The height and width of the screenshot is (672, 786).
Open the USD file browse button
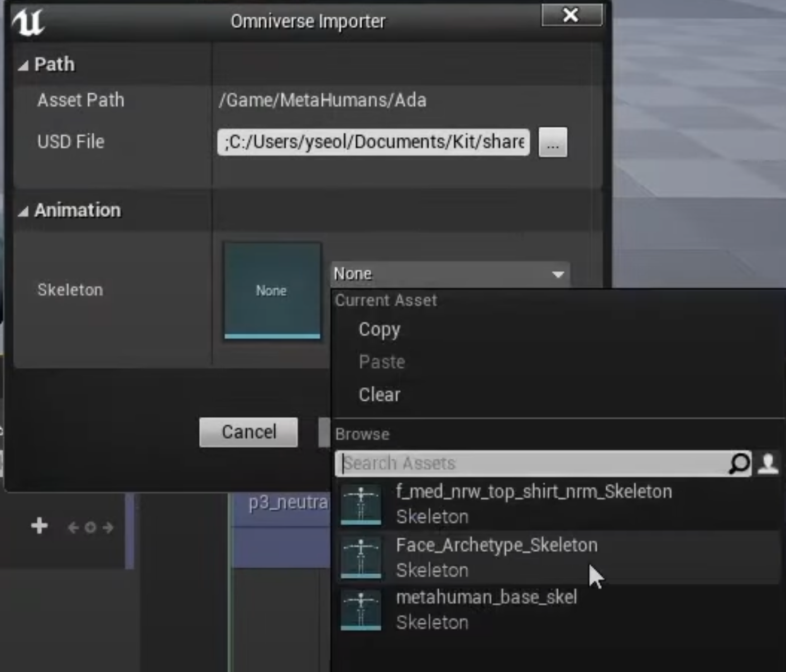pos(553,142)
